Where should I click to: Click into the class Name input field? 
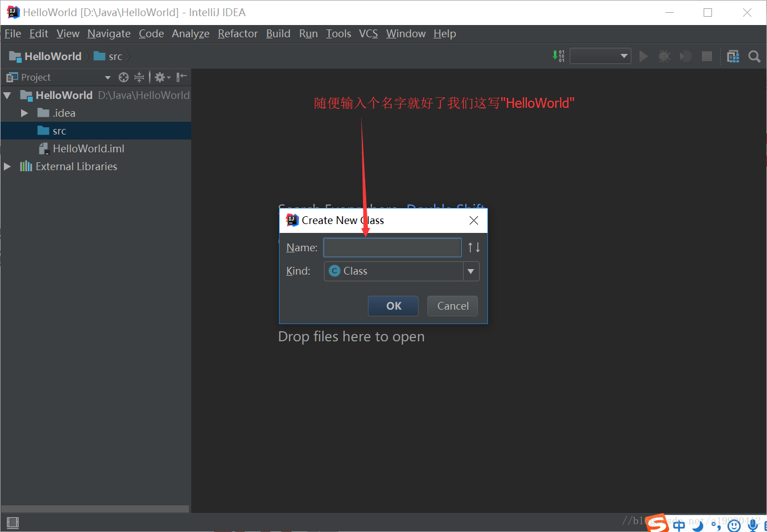click(392, 247)
